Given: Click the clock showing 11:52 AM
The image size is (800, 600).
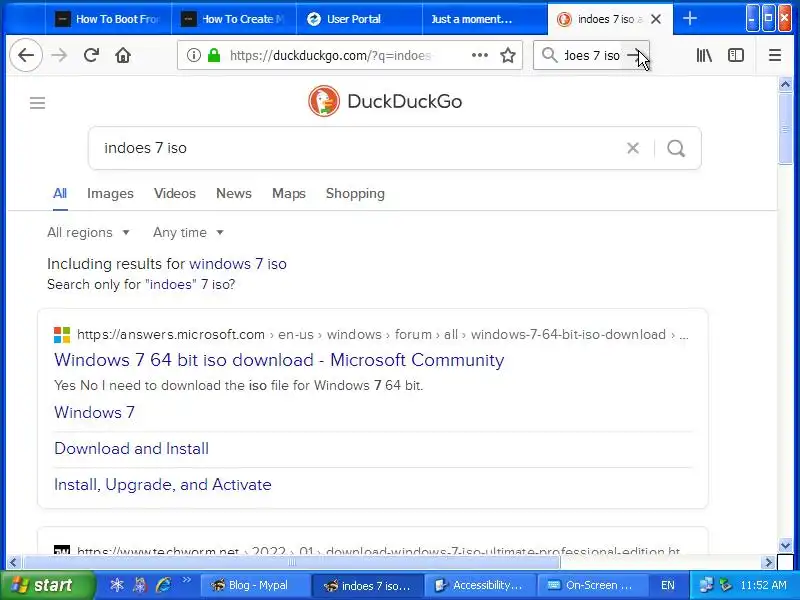Looking at the screenshot, I should pos(763,585).
